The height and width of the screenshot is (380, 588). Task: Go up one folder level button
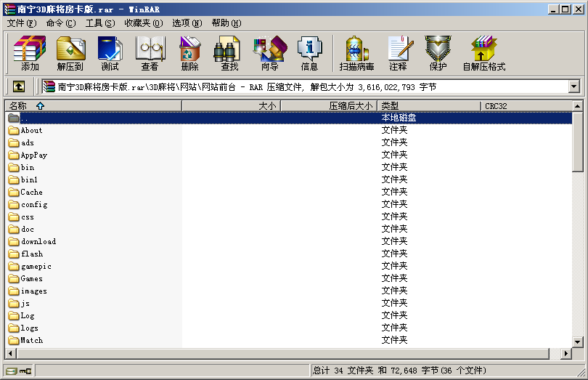[19, 86]
